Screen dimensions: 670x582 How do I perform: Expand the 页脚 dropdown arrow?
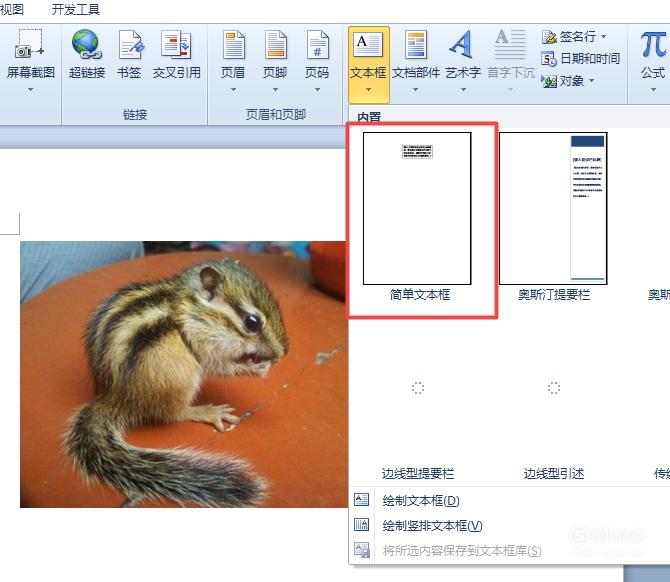click(x=275, y=90)
